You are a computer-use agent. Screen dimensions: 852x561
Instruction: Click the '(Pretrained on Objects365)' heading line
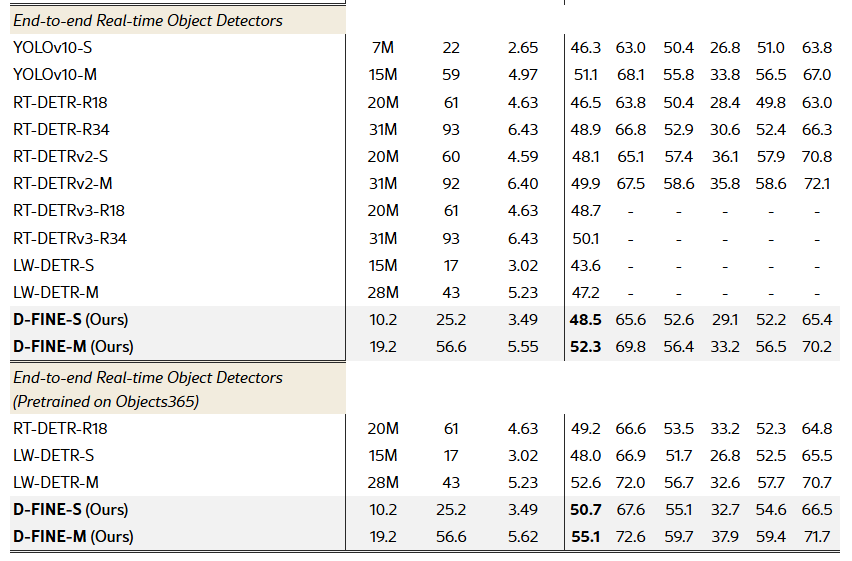[x=106, y=402]
